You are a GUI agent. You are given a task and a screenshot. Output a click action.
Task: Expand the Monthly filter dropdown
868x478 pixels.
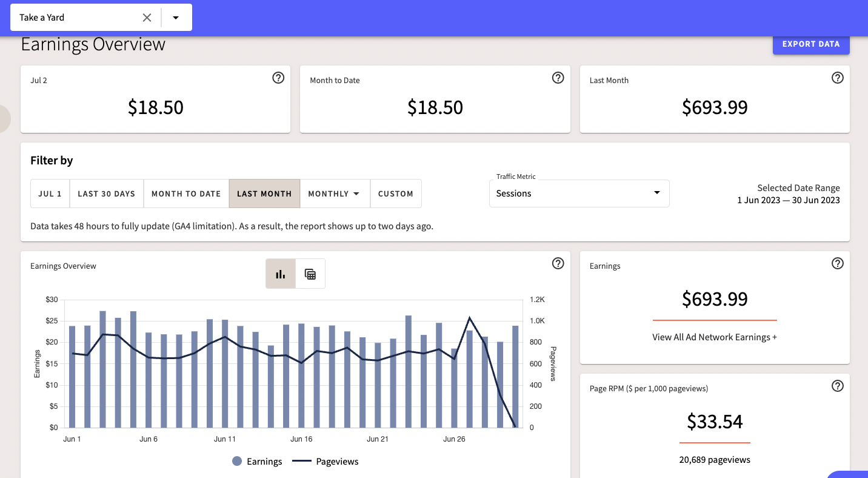tap(335, 194)
